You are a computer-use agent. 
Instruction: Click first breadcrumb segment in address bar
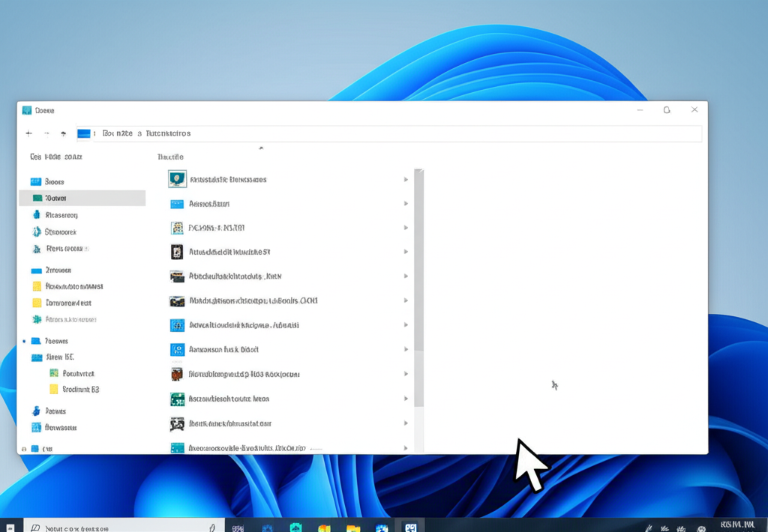(x=118, y=133)
